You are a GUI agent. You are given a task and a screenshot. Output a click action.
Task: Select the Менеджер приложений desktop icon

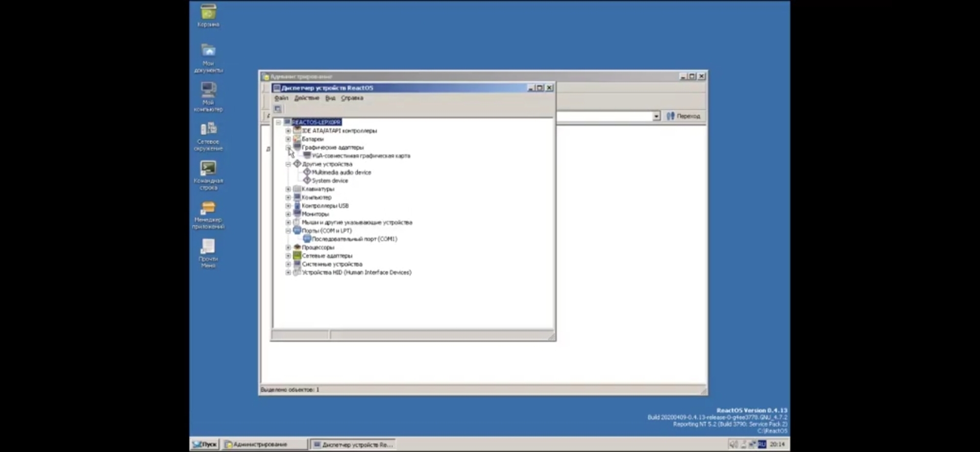[208, 208]
